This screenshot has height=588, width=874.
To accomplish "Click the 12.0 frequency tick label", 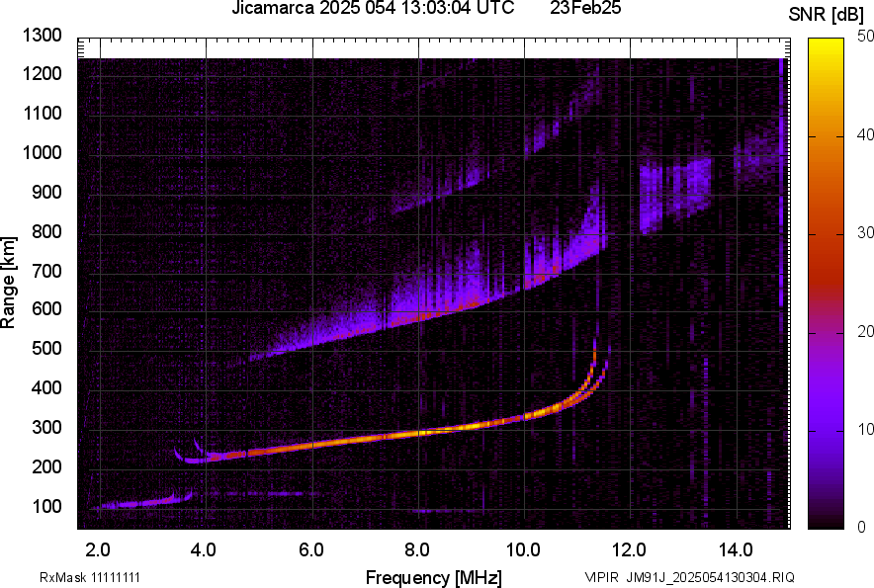I will (x=629, y=550).
